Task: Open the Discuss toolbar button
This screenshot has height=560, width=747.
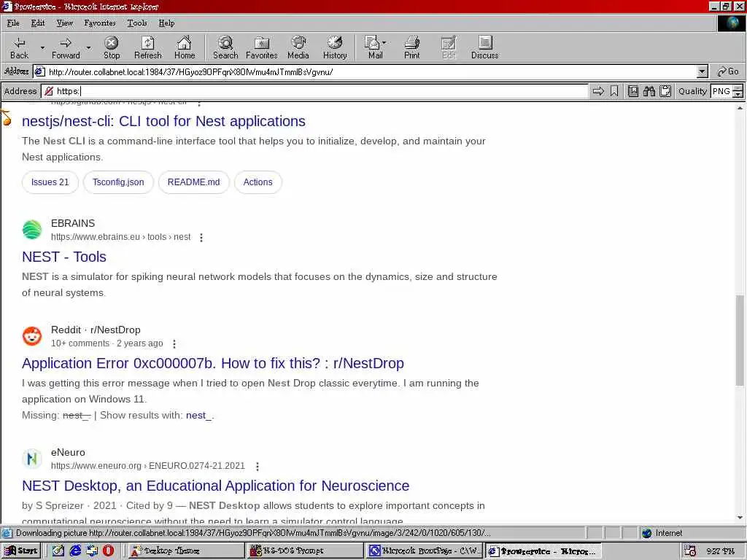Action: (x=485, y=47)
